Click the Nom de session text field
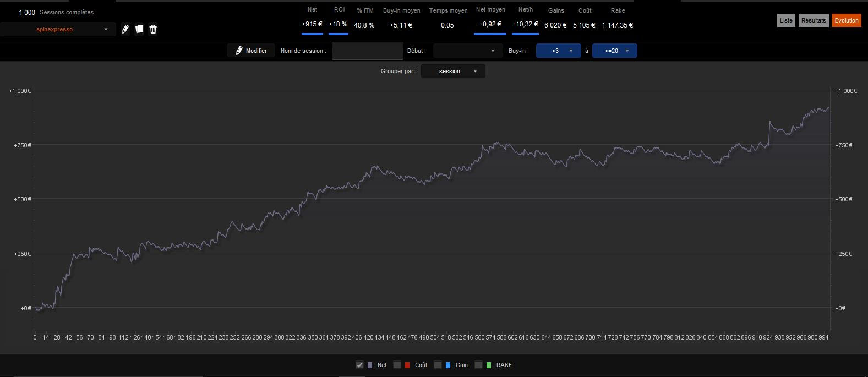Viewport: 868px width, 377px height. coord(367,51)
